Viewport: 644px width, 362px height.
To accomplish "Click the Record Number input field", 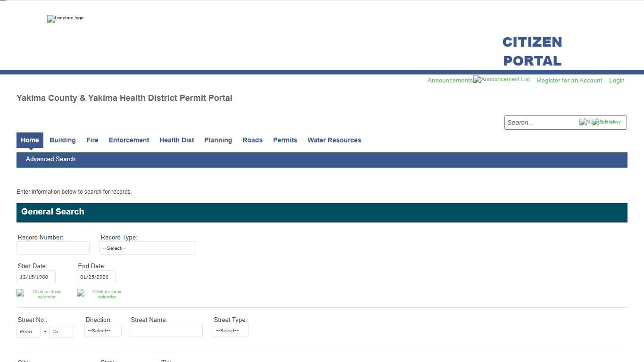I will (53, 248).
